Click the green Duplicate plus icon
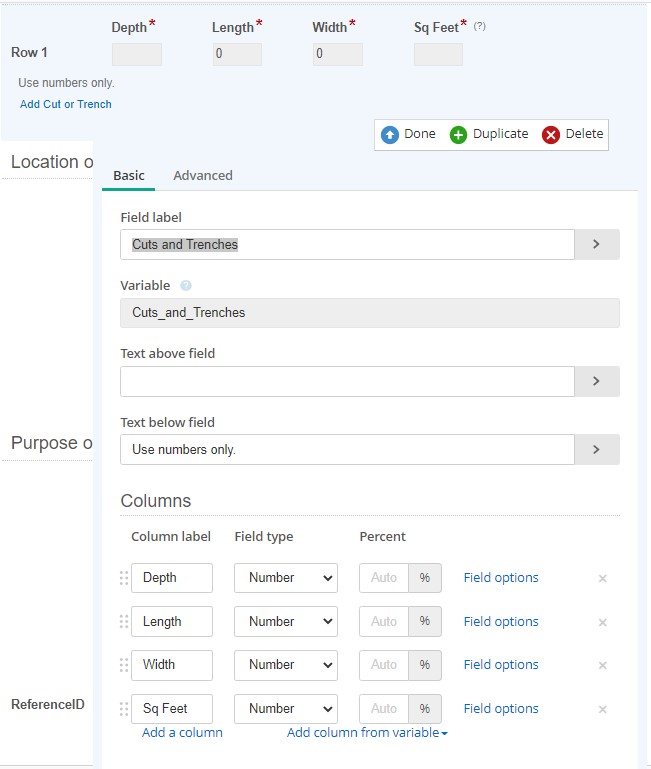This screenshot has height=769, width=651. coord(458,134)
